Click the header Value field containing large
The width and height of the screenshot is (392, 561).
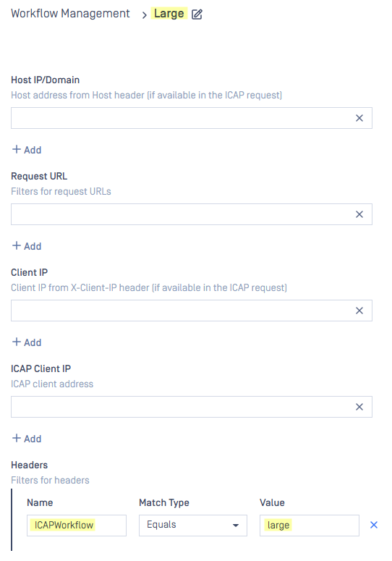310,526
